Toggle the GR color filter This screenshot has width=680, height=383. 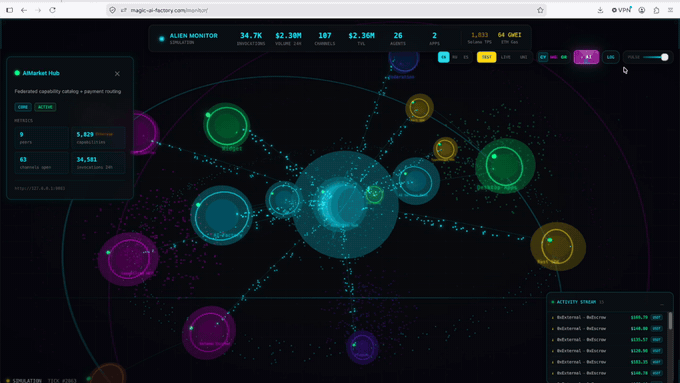point(564,57)
